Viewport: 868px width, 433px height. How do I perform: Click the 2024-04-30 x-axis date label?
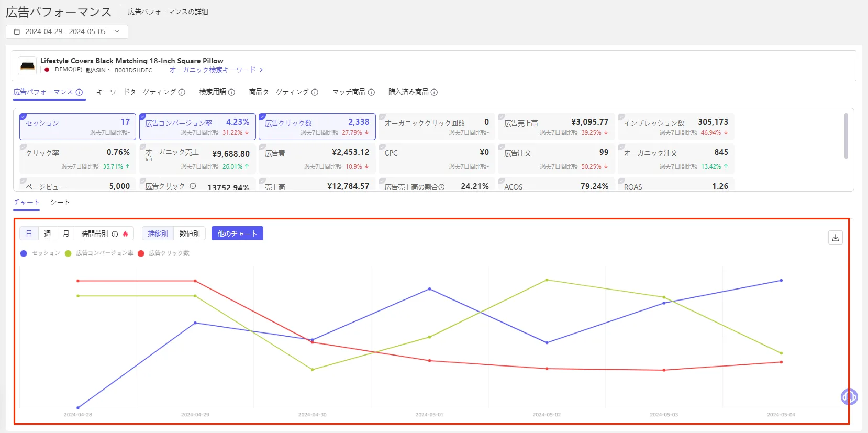313,415
